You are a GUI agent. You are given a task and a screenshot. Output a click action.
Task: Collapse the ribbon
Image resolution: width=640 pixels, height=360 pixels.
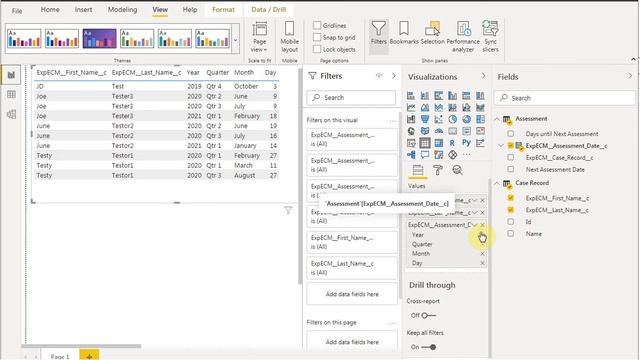633,59
